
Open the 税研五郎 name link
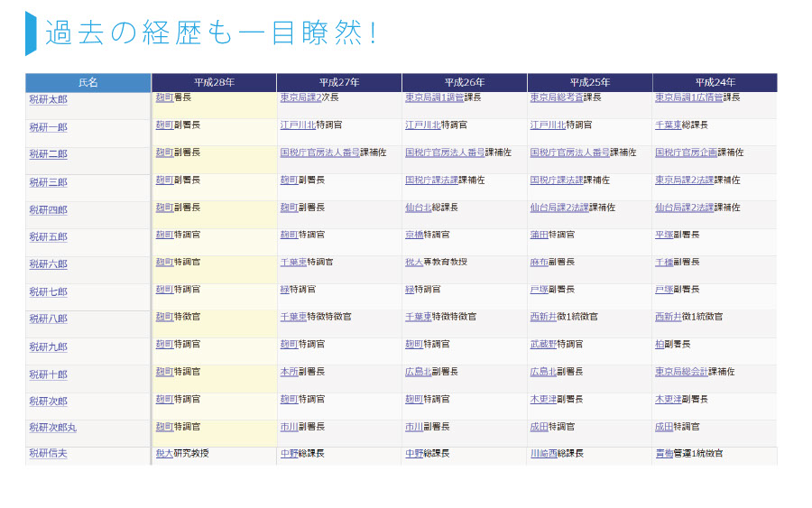coord(48,236)
